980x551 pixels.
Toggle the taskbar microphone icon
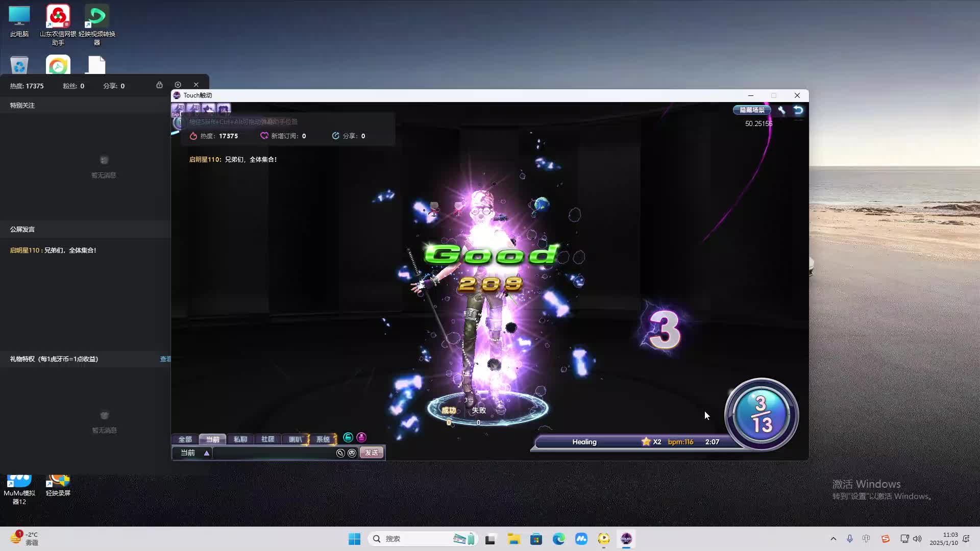click(849, 539)
